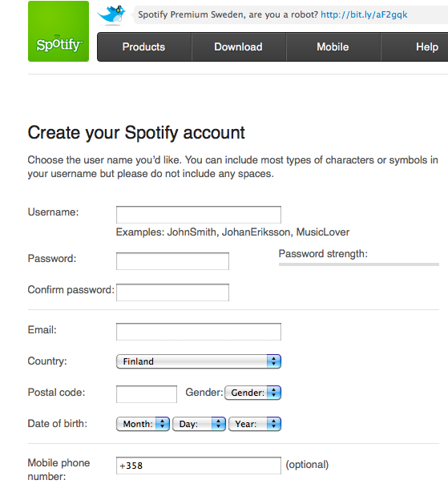This screenshot has width=448, height=488.
Task: Expand the Year dropdown
Action: (255, 424)
